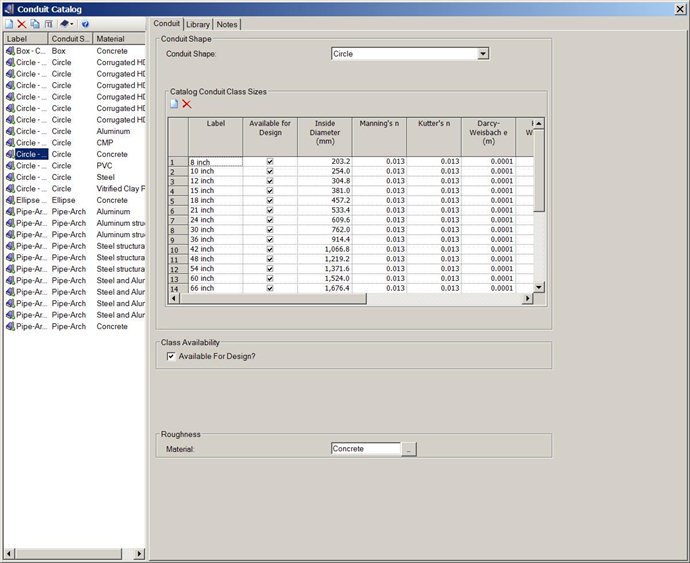
Task: Toggle Available for Design for 21 inch
Action: pyautogui.click(x=270, y=210)
